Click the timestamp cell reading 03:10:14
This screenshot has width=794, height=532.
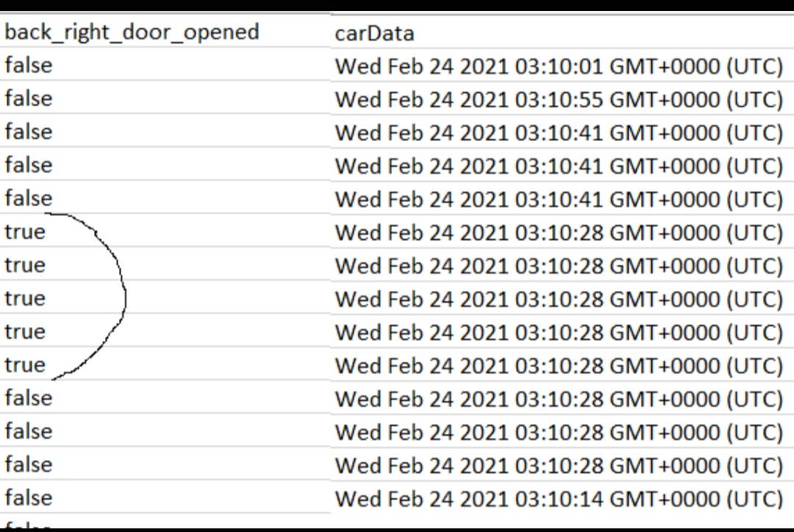click(559, 499)
